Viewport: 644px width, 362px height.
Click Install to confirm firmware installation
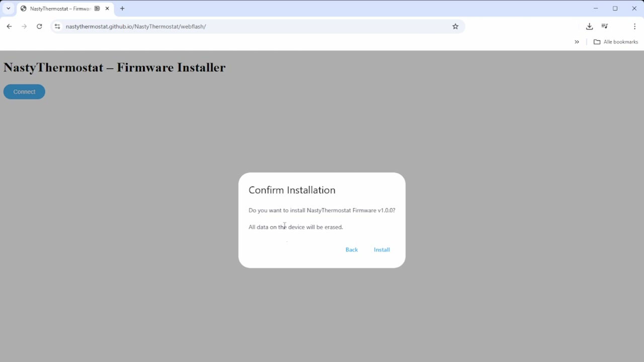click(381, 249)
